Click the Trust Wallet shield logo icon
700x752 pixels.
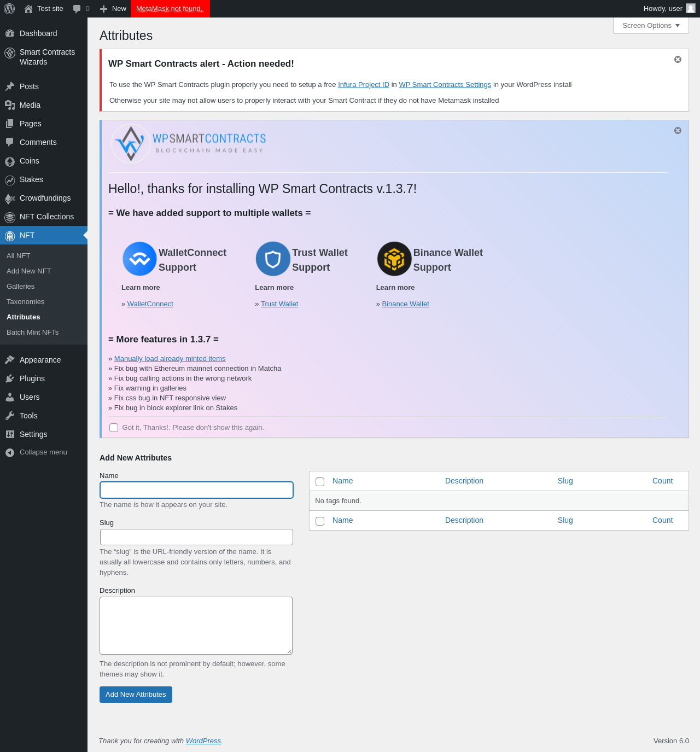(x=273, y=259)
